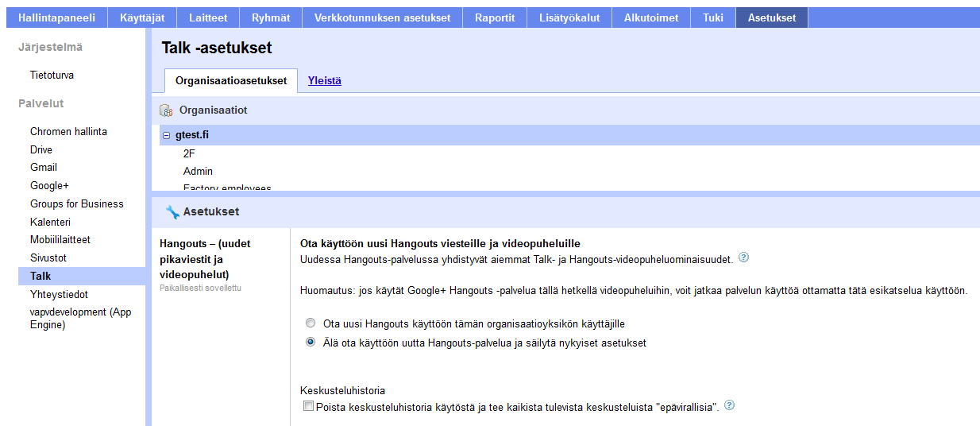Go to Raportit in top navigation

[x=495, y=17]
